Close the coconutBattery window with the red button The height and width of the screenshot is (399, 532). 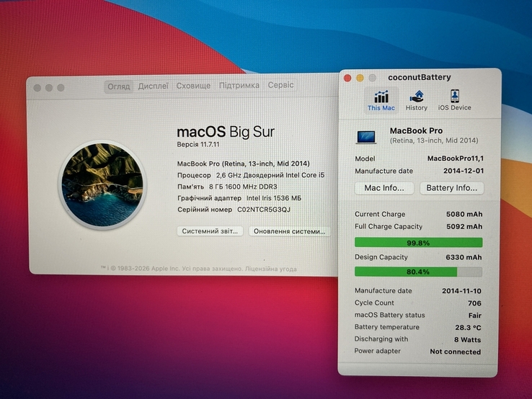coord(347,79)
